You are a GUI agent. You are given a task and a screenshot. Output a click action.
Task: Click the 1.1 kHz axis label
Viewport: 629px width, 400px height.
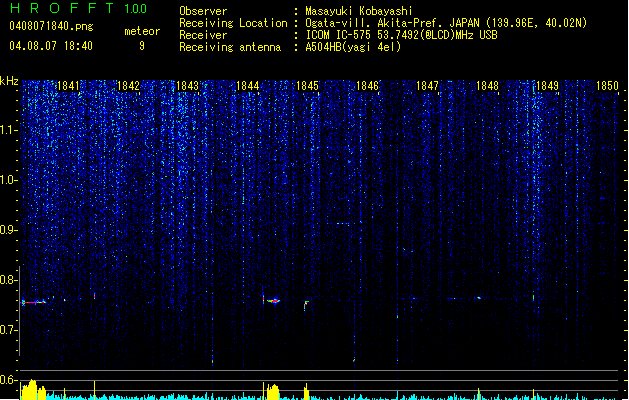point(9,130)
